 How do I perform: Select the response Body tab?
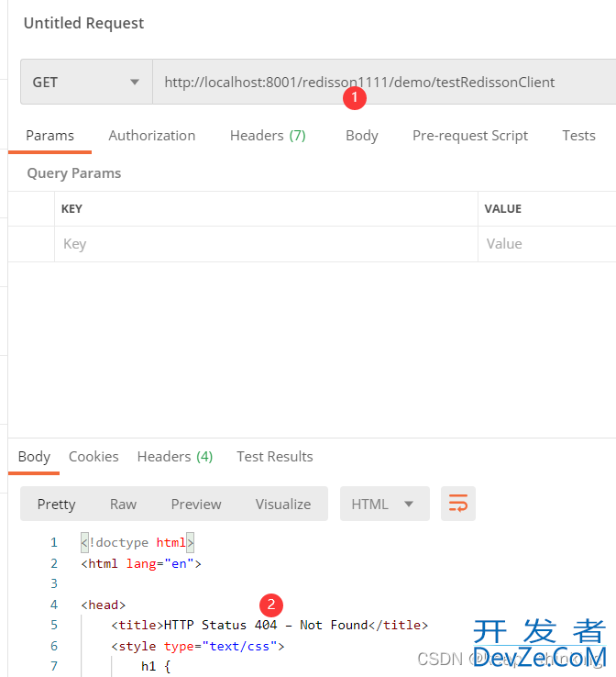click(34, 456)
